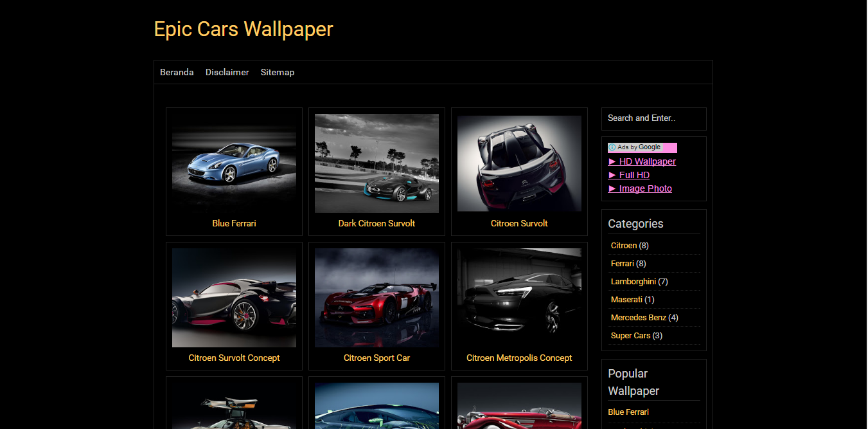The height and width of the screenshot is (429, 868).
Task: Open the Citroen Survolt rear-view thumbnail
Action: click(x=519, y=163)
